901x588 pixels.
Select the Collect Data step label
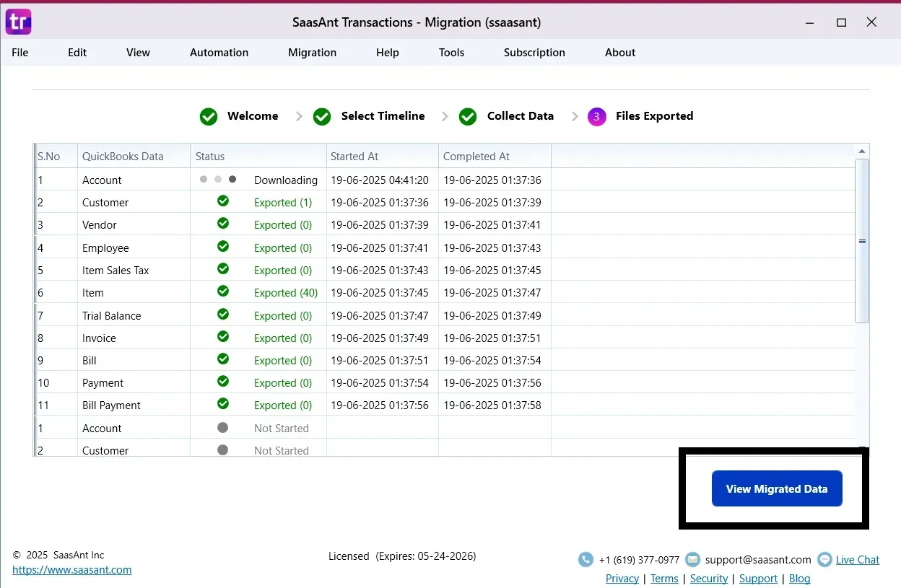[x=521, y=116]
